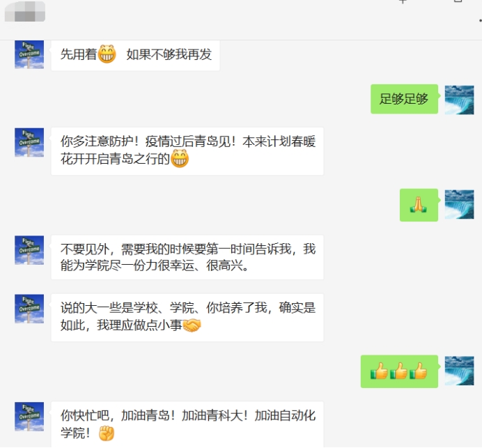Click avatar beside "你多注意防护" message
The image size is (482, 448).
click(29, 142)
